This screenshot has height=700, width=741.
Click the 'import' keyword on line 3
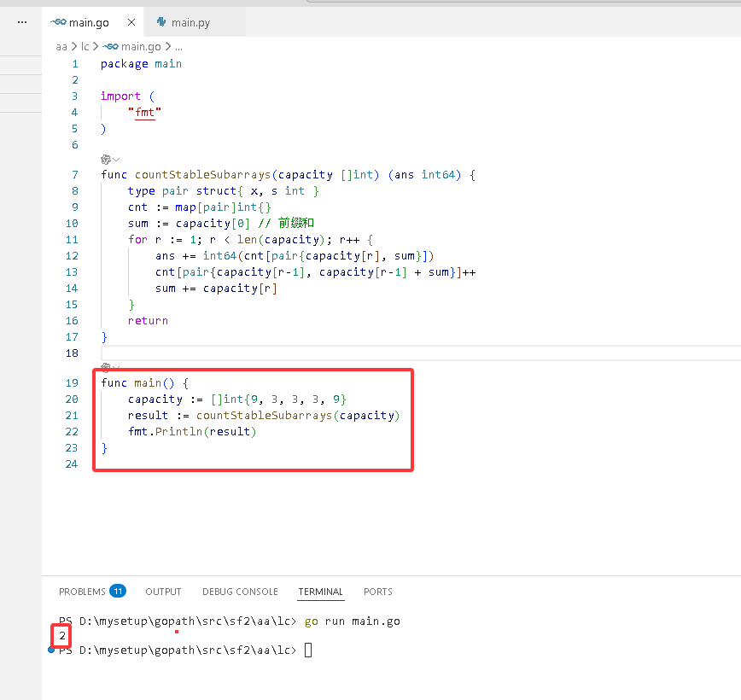point(120,96)
